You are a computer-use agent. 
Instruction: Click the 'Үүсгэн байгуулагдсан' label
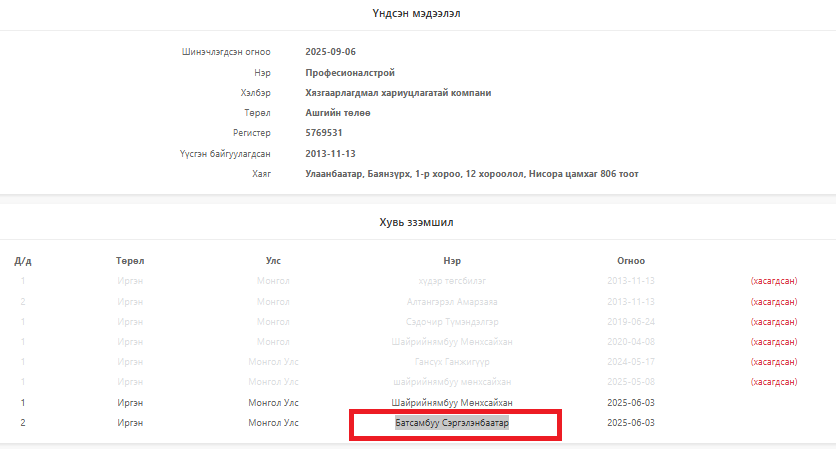tap(225, 154)
